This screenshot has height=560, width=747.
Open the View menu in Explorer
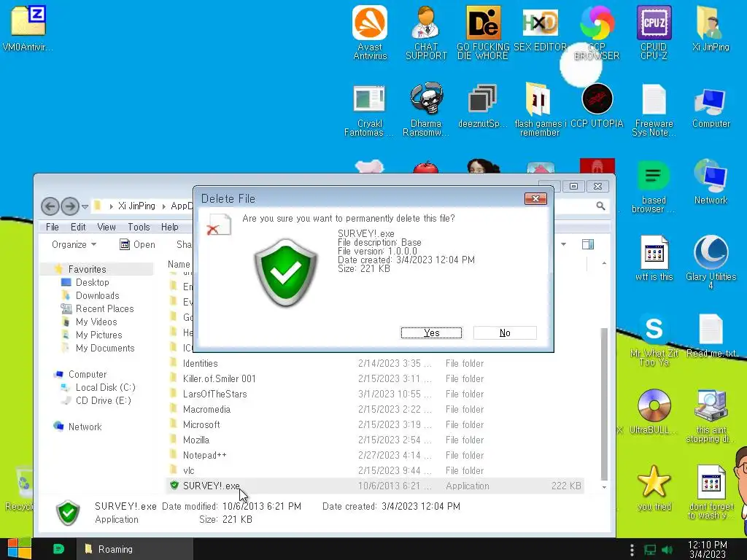pos(107,227)
